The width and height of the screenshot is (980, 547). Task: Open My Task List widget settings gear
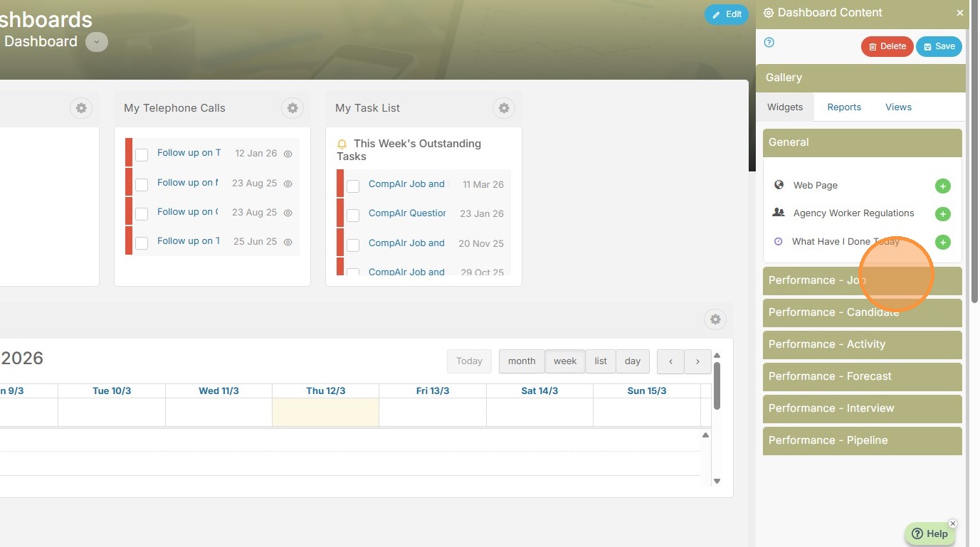tap(504, 108)
